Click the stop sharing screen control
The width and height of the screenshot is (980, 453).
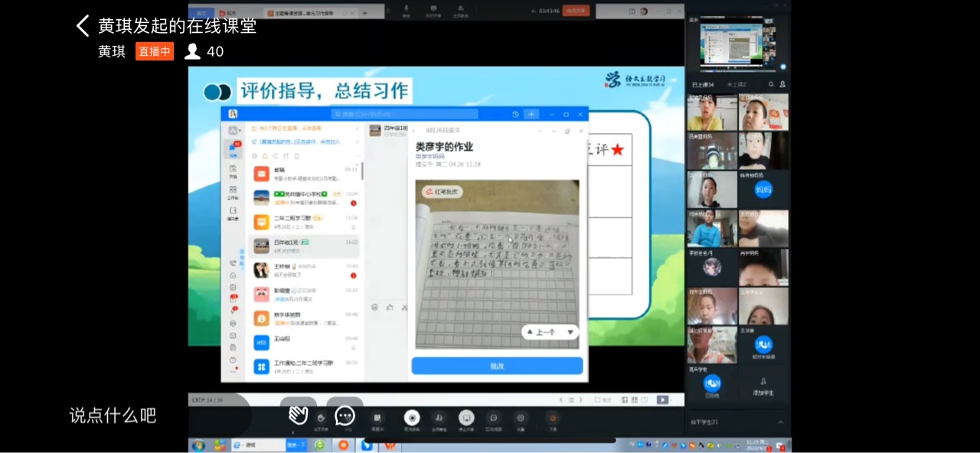pyautogui.click(x=466, y=418)
